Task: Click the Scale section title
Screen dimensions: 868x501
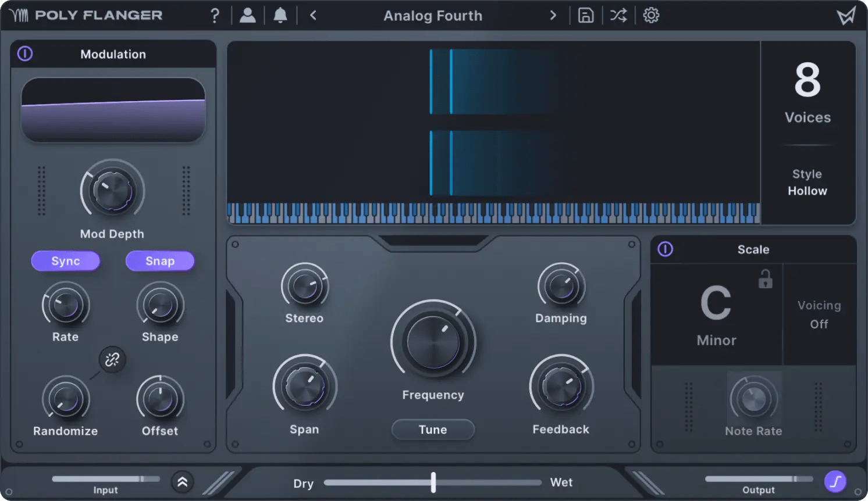Action: [753, 249]
